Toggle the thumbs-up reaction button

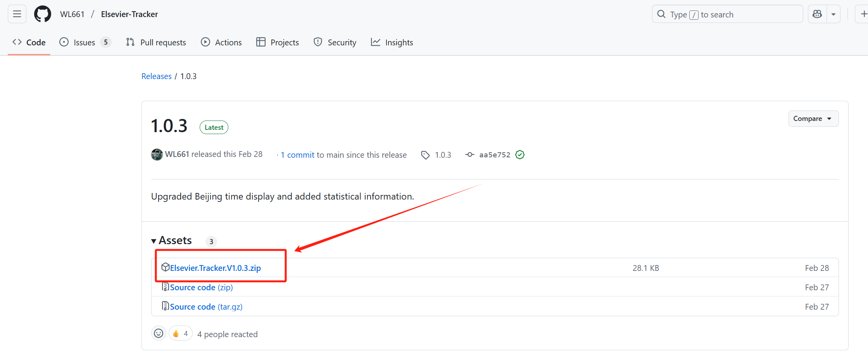pyautogui.click(x=181, y=333)
